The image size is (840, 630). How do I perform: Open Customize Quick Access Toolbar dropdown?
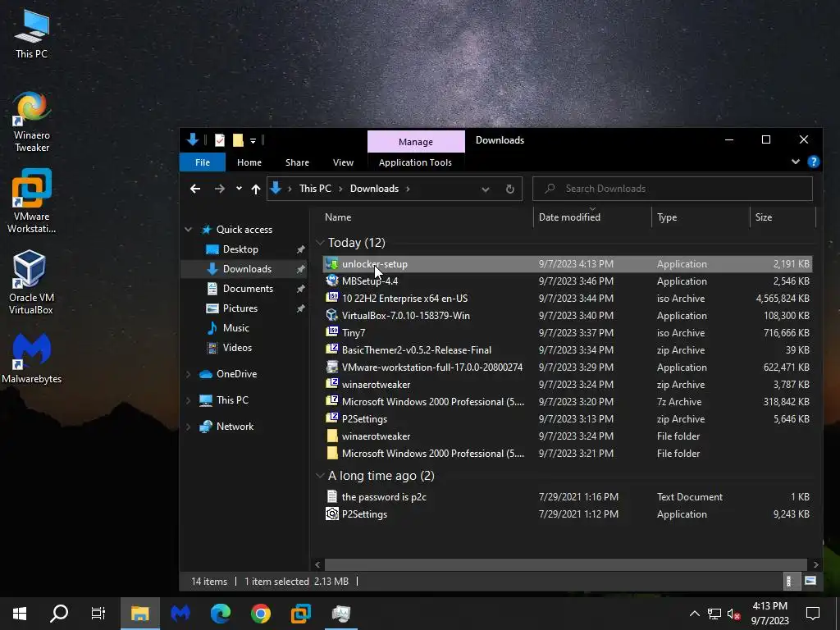[253, 141]
